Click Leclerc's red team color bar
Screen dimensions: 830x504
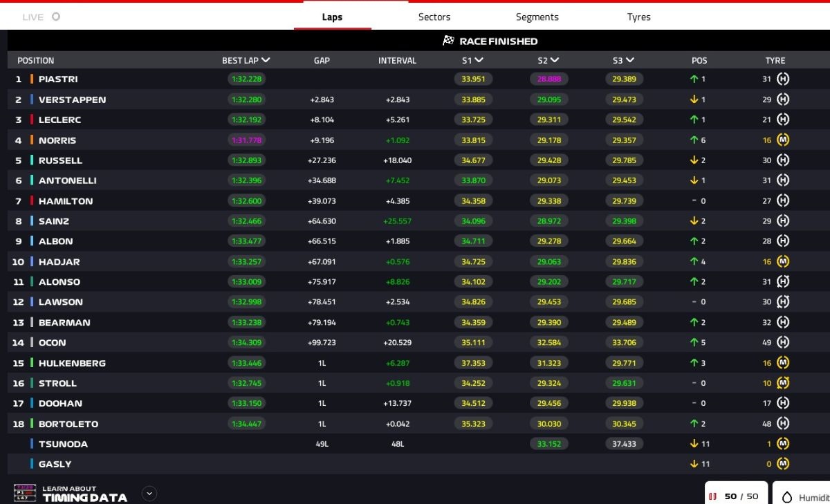(32, 120)
